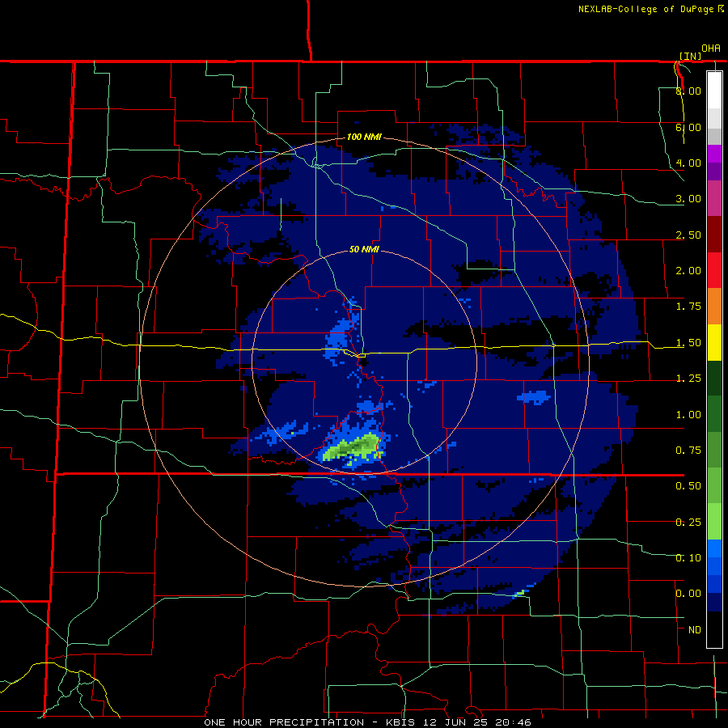This screenshot has width=728, height=728.
Task: Click the small green pixel at southeast echo edge
Action: pos(519,594)
